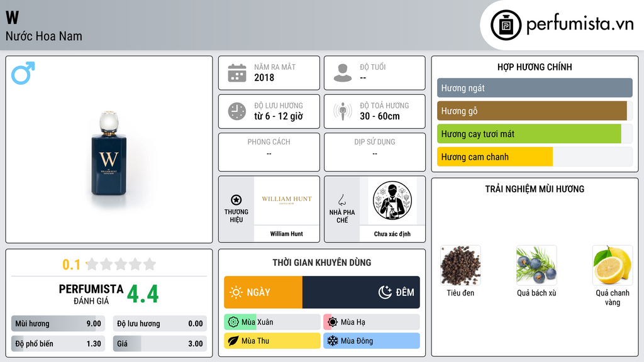Click the green 4.4 Perfumista rating
The height and width of the screenshot is (362, 644).
click(x=143, y=294)
